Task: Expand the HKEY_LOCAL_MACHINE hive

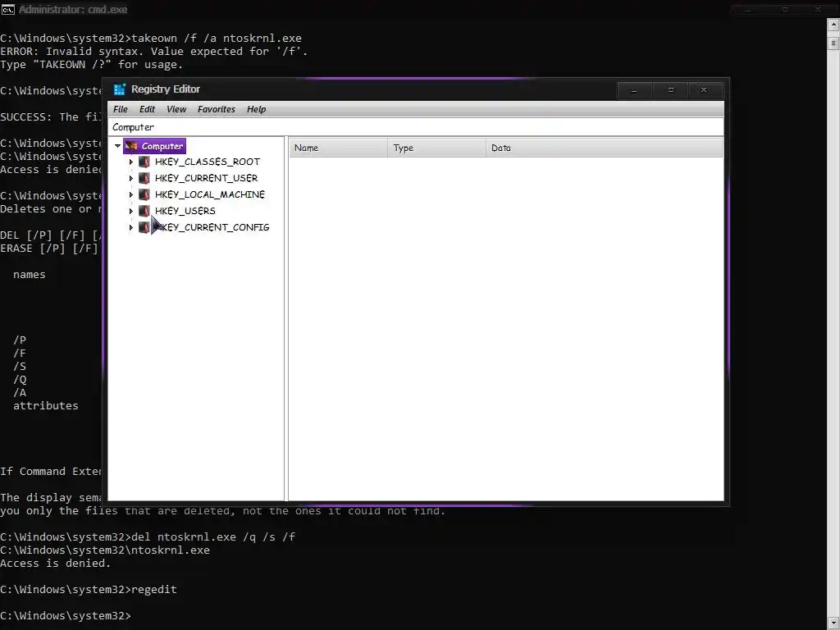Action: [131, 194]
